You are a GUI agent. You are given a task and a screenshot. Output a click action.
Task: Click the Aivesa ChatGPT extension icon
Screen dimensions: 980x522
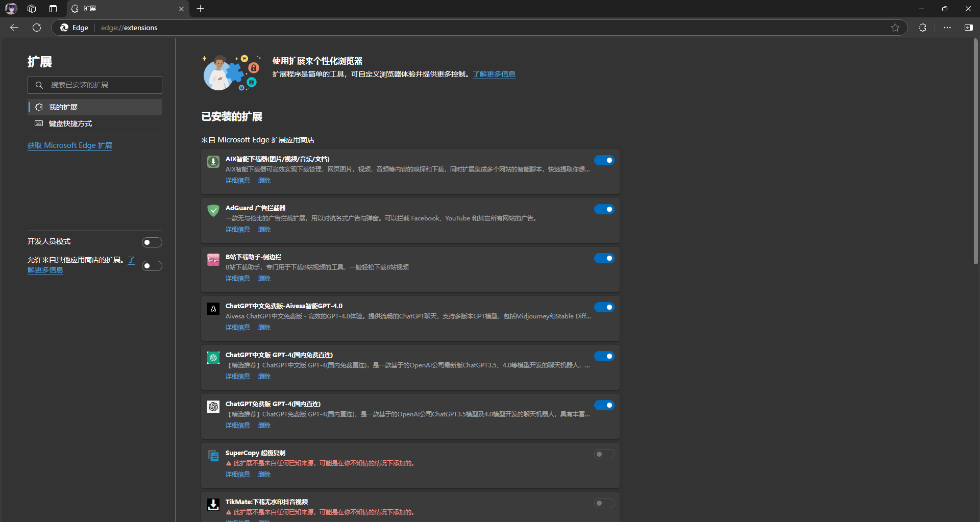coord(213,309)
